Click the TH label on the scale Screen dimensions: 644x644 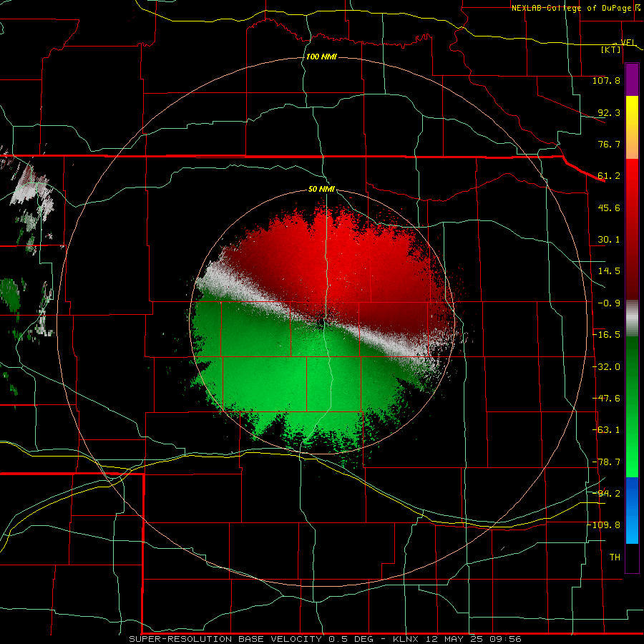click(615, 557)
